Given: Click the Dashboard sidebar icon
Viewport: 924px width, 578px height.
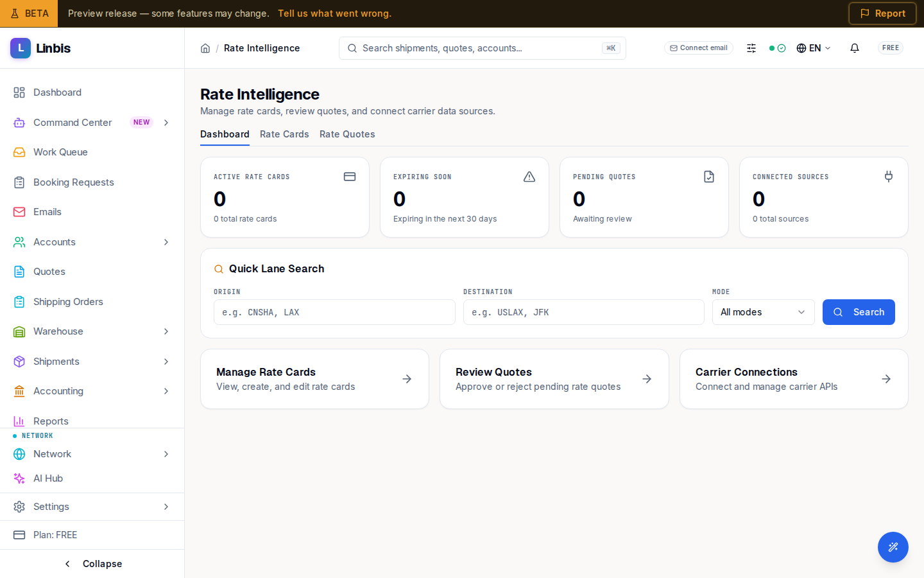Looking at the screenshot, I should pyautogui.click(x=19, y=92).
